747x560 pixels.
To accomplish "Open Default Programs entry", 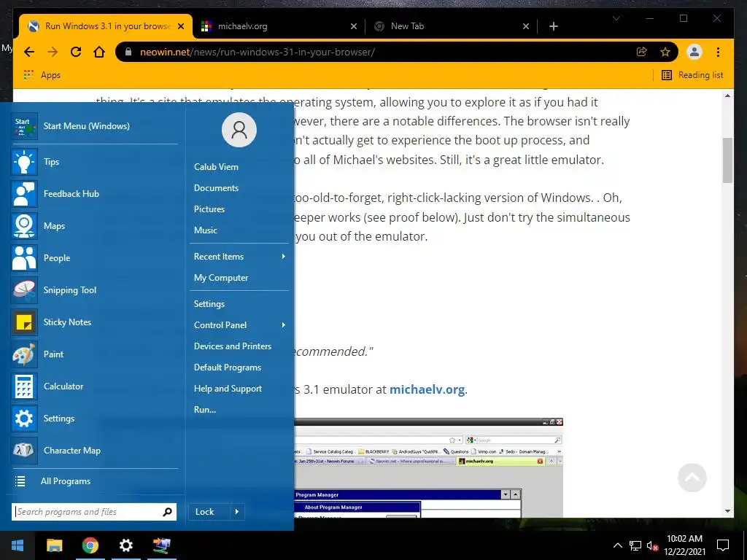I will [x=228, y=367].
